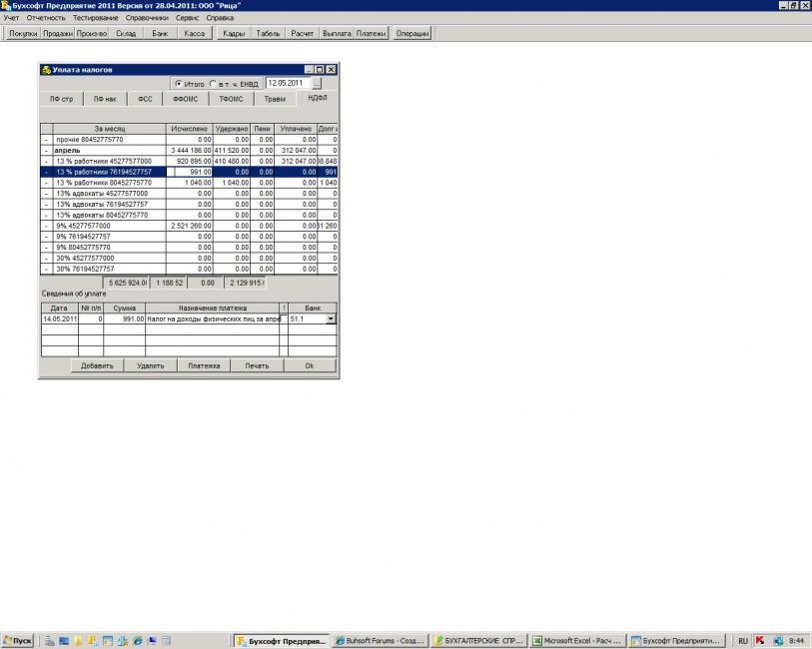Screen dimensions: 812x649
Task: Open the БУХГАЛТЕРСКИЕ СПР taskbar window
Action: 479,640
